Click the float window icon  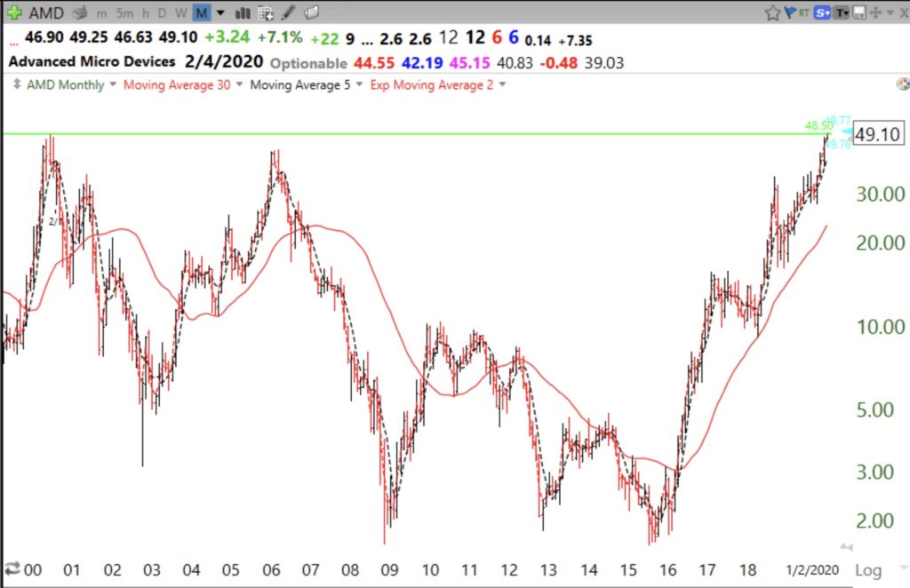click(860, 12)
